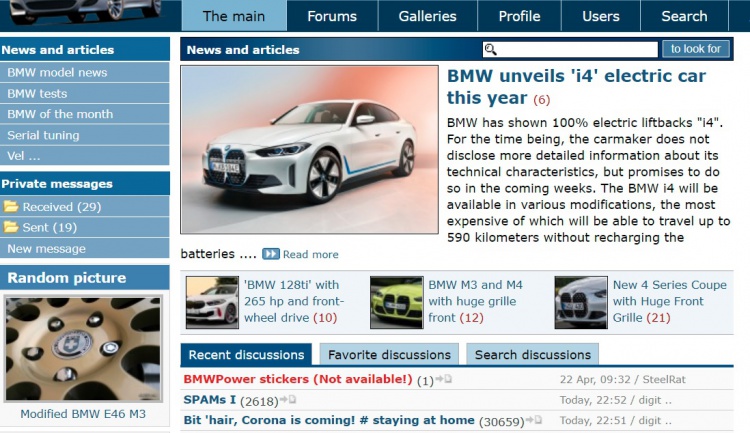750x433 pixels.
Task: Open The main navigation tab
Action: [234, 16]
